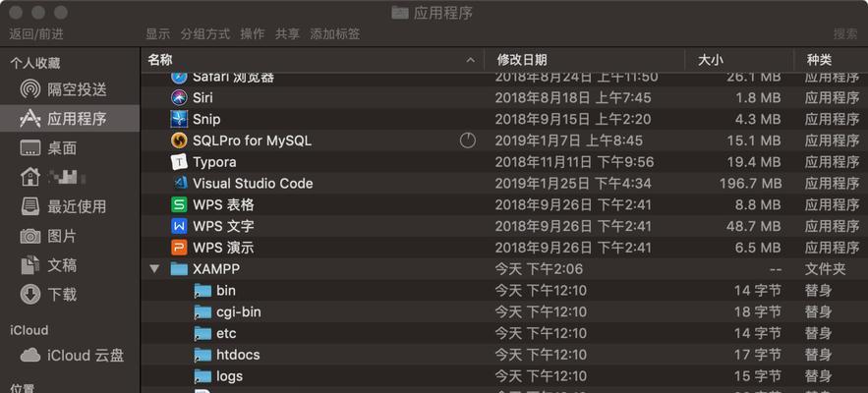Click the blue WPS 文字 icon

[179, 226]
